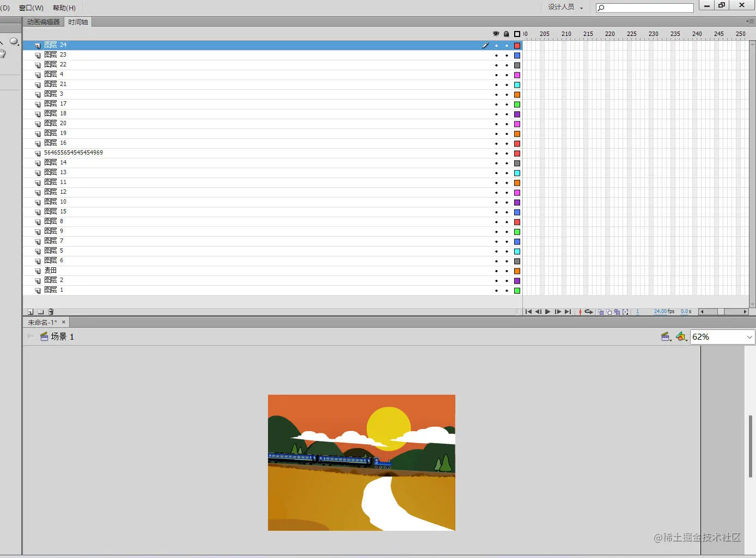Lock all layers using the padlock header
Viewport: 756px width, 558px height.
(506, 34)
